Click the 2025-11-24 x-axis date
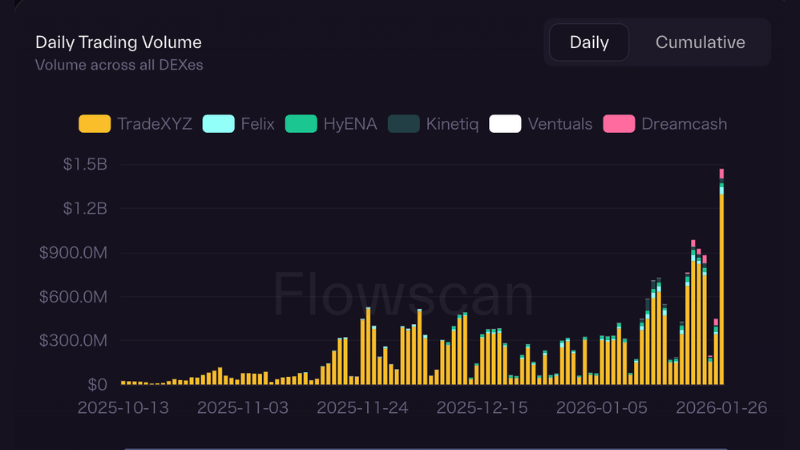This screenshot has height=450, width=800. tap(362, 408)
